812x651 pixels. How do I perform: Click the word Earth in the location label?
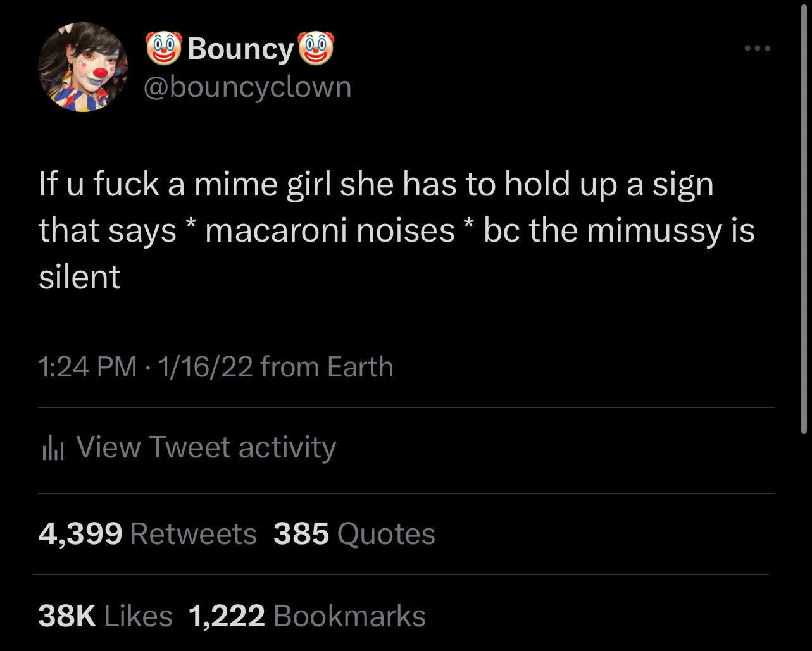360,367
